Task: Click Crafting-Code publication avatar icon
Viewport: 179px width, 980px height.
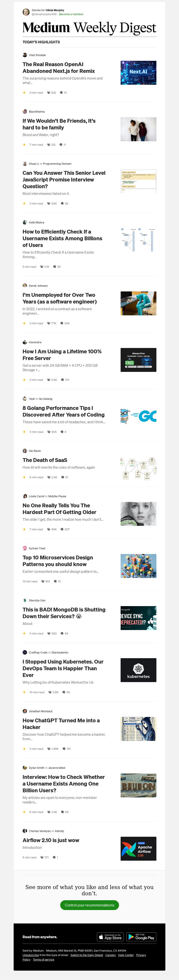Action: [x=25, y=652]
